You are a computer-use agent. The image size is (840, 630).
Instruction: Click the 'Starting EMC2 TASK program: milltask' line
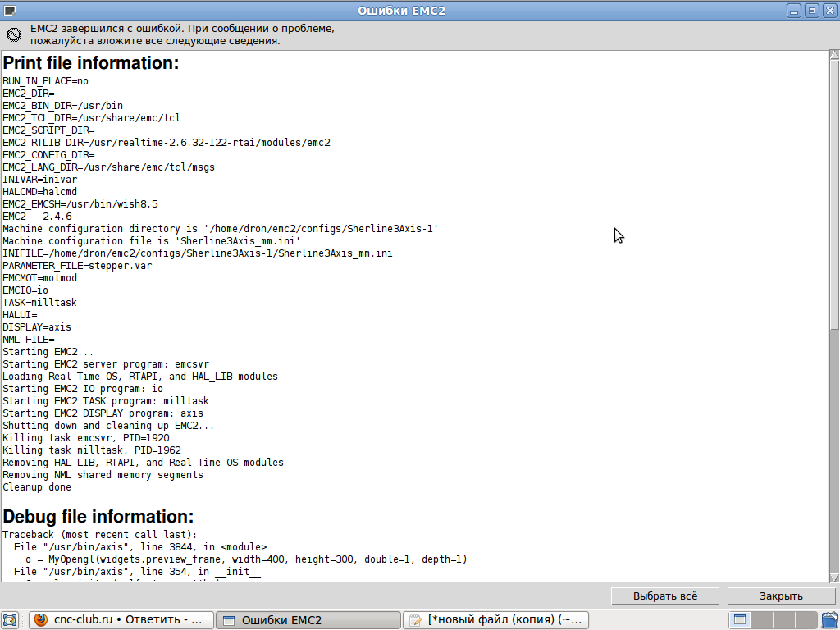pyautogui.click(x=106, y=401)
